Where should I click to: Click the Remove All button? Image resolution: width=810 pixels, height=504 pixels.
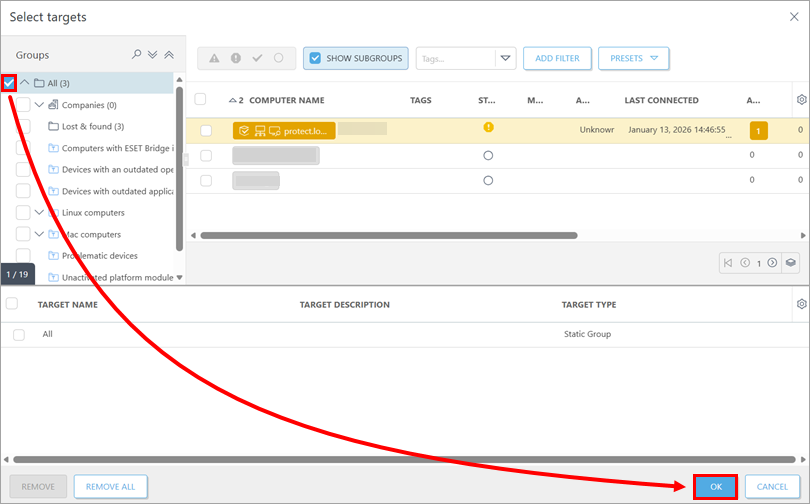click(x=110, y=487)
